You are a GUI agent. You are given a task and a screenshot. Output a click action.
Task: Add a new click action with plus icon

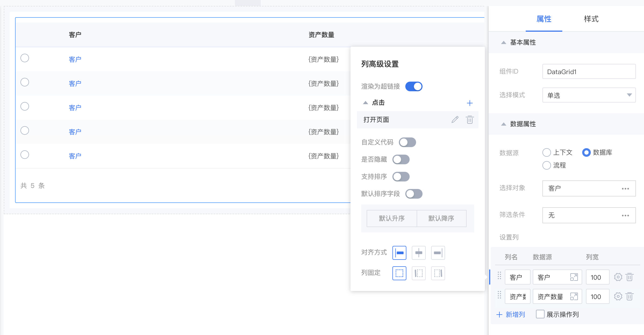[470, 103]
